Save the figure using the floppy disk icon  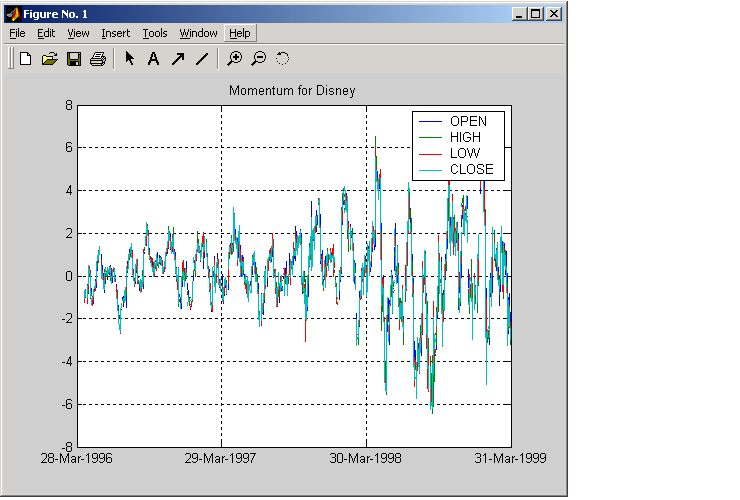tap(74, 59)
